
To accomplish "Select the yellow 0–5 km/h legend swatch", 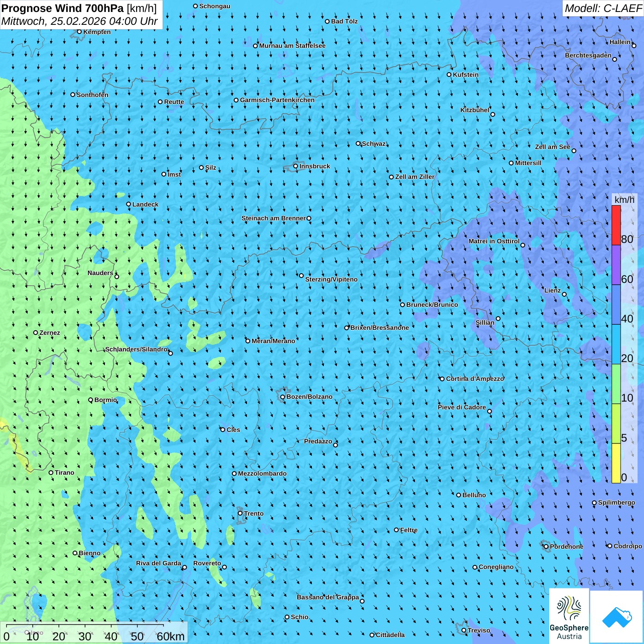I will (x=616, y=463).
